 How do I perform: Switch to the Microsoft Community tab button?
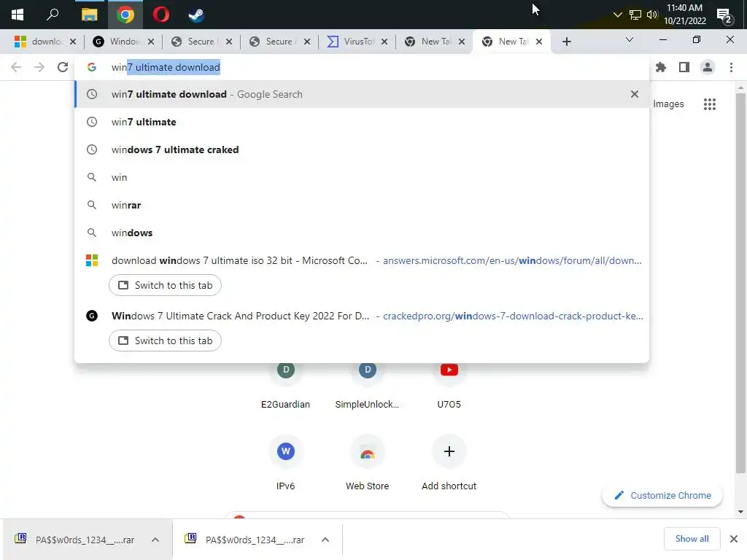[x=165, y=285]
